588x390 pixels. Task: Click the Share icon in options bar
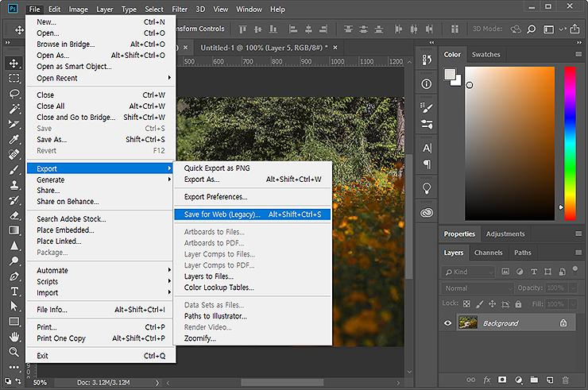coord(574,29)
